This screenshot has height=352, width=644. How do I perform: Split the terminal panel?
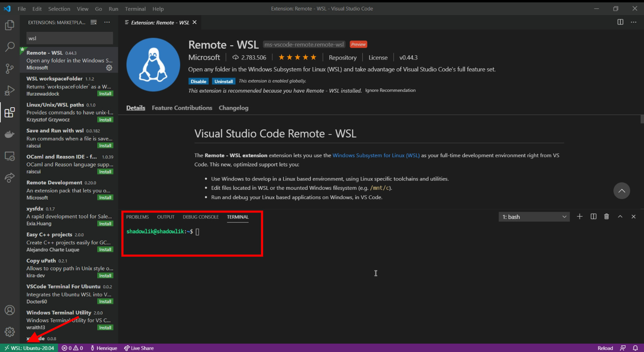[593, 216]
